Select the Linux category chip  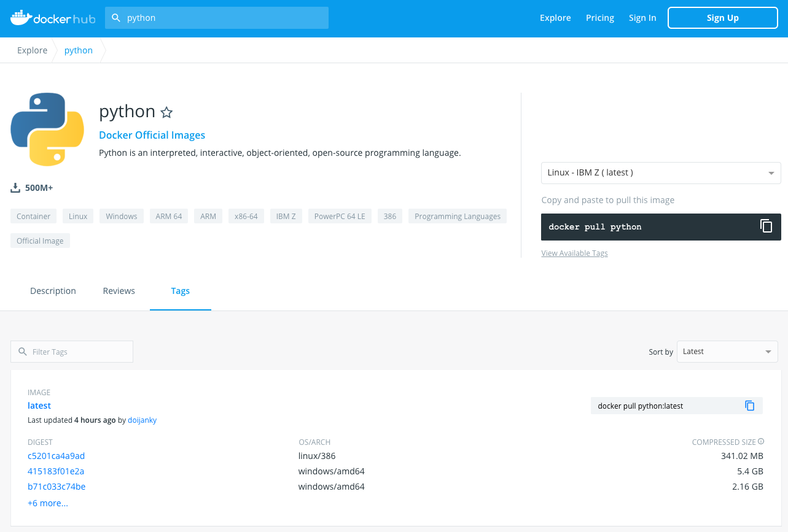(x=77, y=216)
